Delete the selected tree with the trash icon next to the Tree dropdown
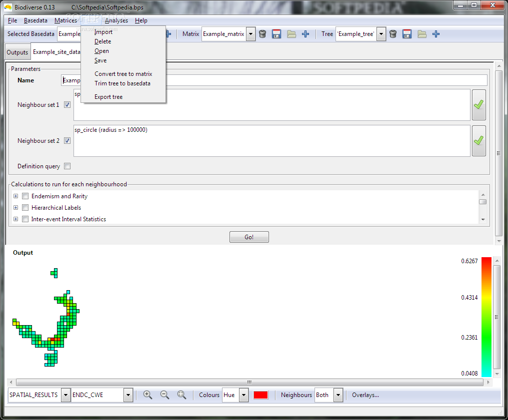 point(393,34)
